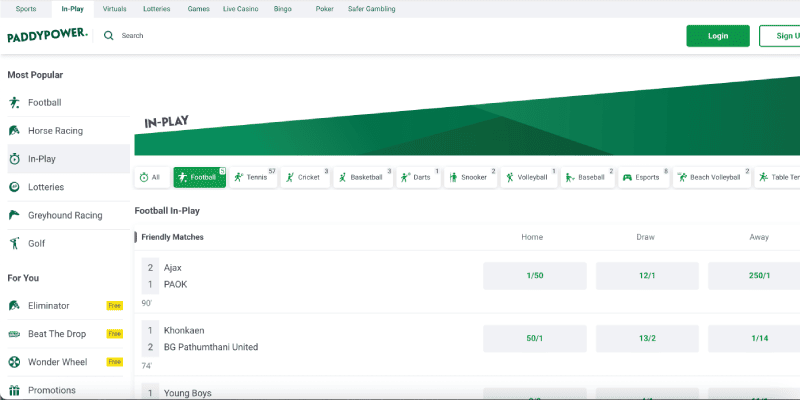Viewport: 800px width, 400px height.
Task: Filter in-play by Snooker
Action: (470, 177)
